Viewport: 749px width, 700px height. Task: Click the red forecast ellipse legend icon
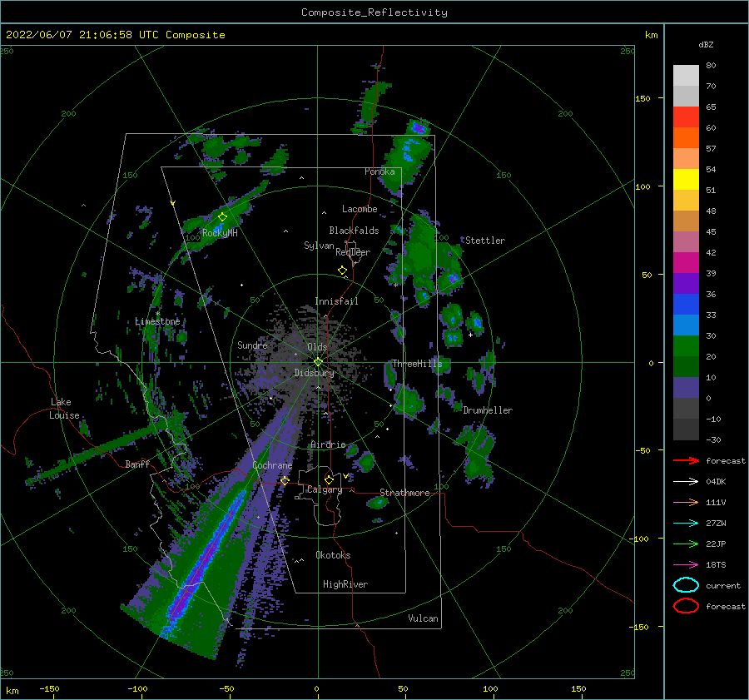click(686, 606)
